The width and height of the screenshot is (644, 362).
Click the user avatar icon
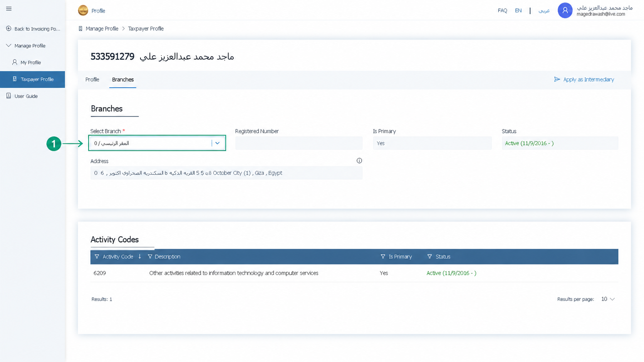point(565,10)
